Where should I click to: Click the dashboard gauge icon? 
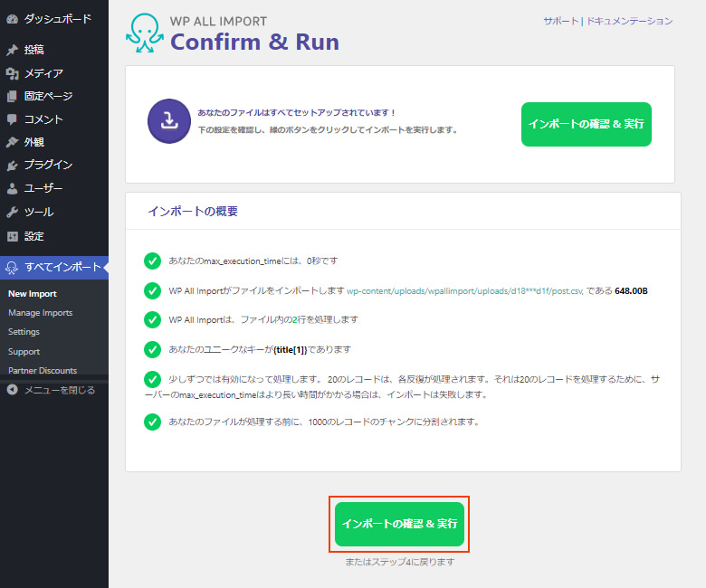pos(12,18)
